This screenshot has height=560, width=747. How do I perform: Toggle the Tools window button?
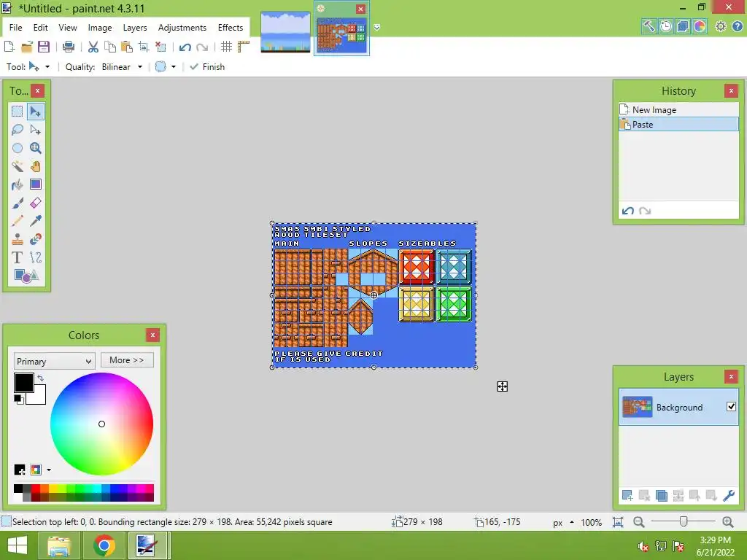[x=649, y=26]
